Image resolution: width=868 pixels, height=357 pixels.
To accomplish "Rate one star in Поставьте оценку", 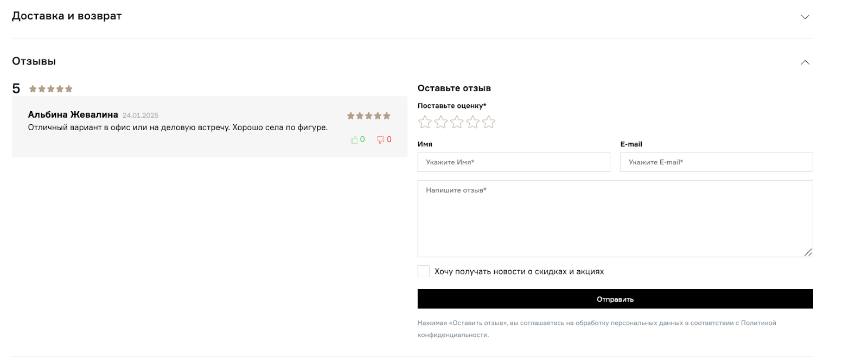I will click(425, 122).
